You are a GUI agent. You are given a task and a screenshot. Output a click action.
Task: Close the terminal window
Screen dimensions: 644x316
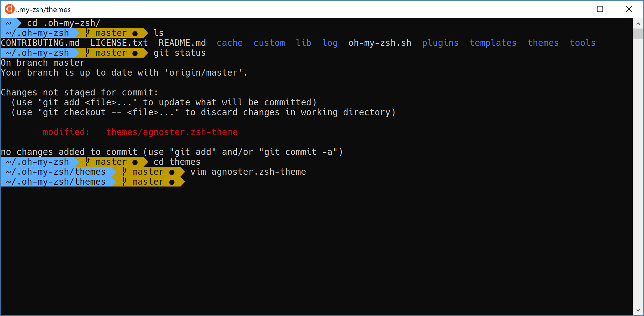tap(629, 9)
